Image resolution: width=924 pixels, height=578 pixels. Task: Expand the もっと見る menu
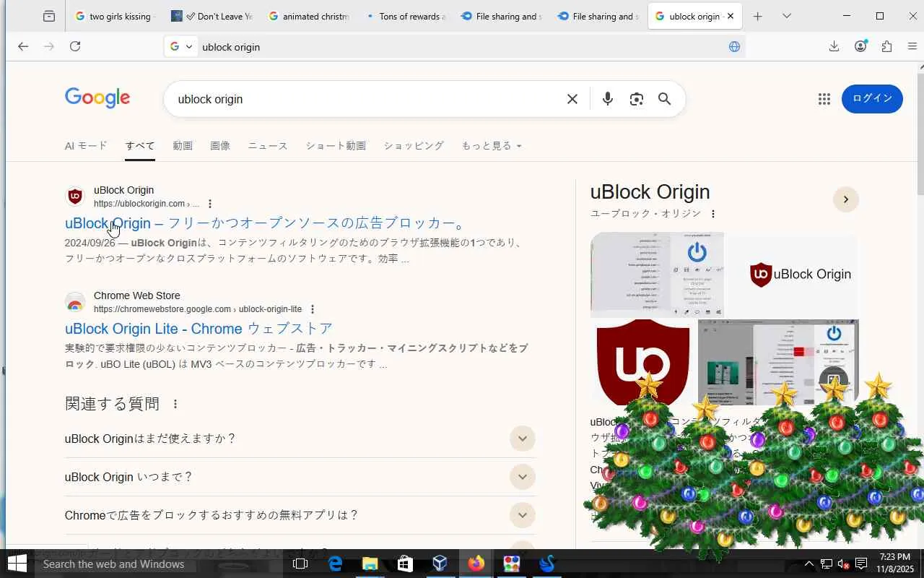point(492,146)
